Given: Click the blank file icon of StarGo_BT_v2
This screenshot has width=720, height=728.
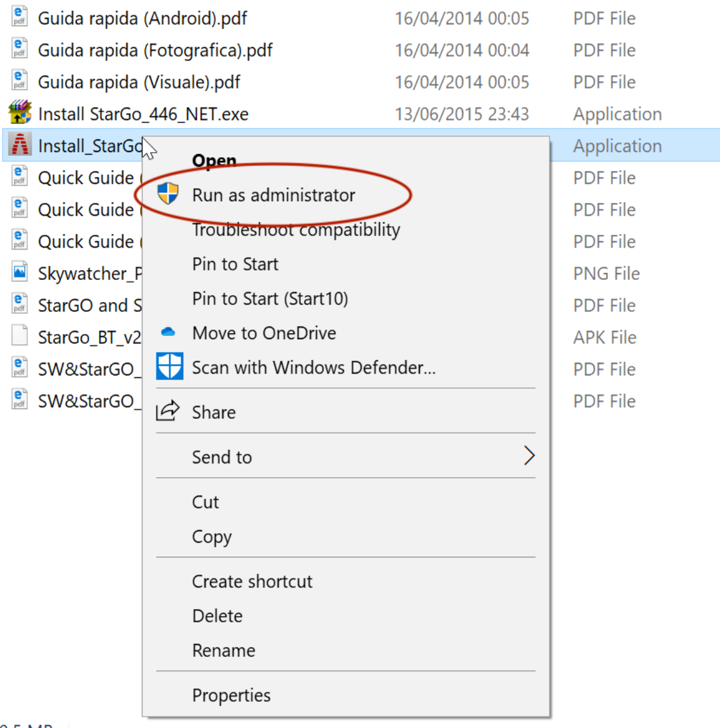Looking at the screenshot, I should pos(20,336).
